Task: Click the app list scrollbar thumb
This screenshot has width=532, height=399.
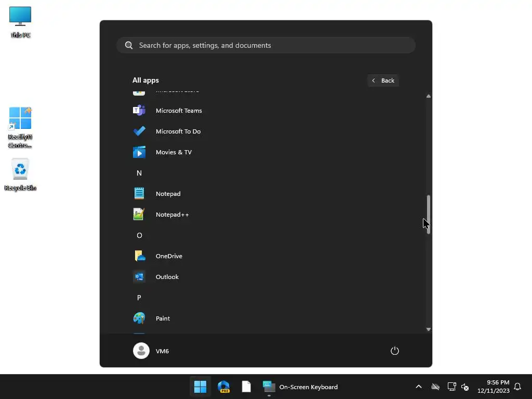Action: pos(429,215)
